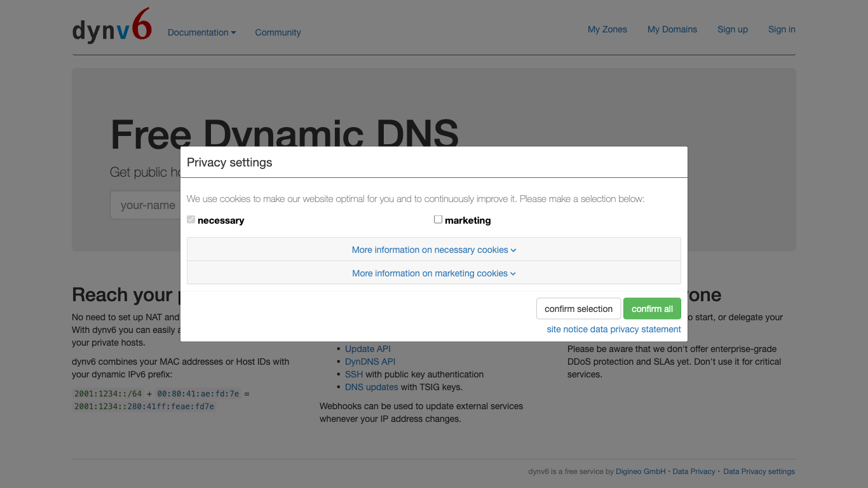Open the Data Privacy settings footer link
The width and height of the screenshot is (868, 488).
point(759,471)
